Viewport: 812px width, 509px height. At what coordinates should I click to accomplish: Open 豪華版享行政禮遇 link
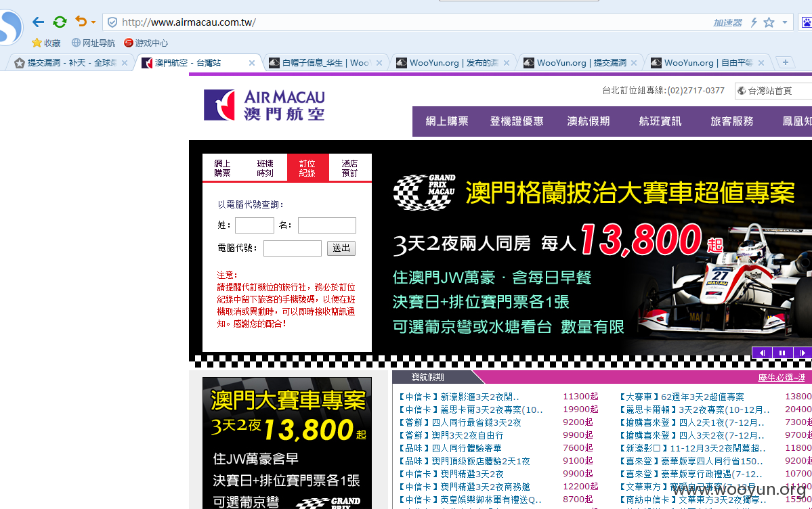[x=690, y=474]
